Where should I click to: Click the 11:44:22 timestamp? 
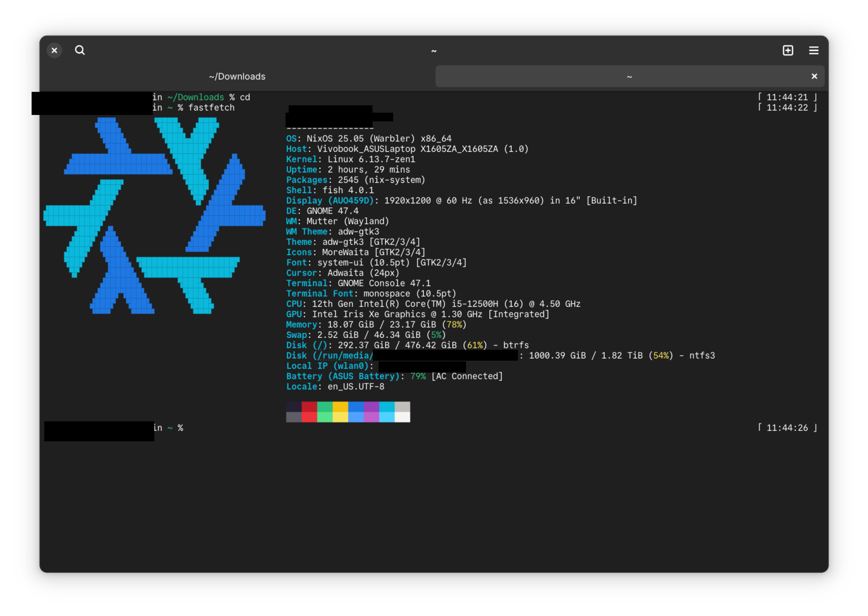(787, 108)
